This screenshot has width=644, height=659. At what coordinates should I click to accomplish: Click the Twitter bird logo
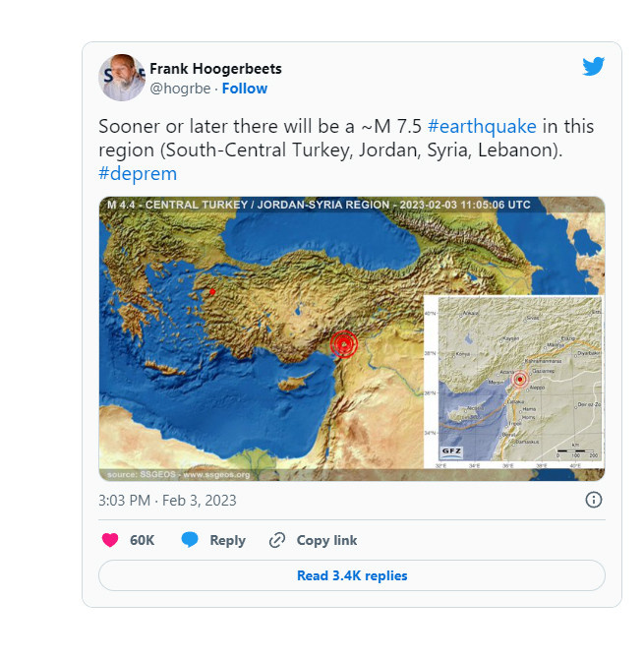click(593, 67)
